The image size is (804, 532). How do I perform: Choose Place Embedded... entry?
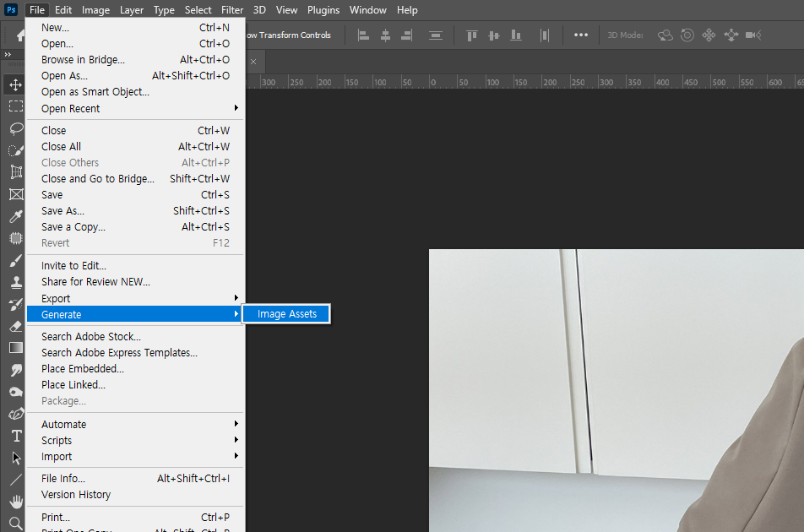click(x=135, y=368)
